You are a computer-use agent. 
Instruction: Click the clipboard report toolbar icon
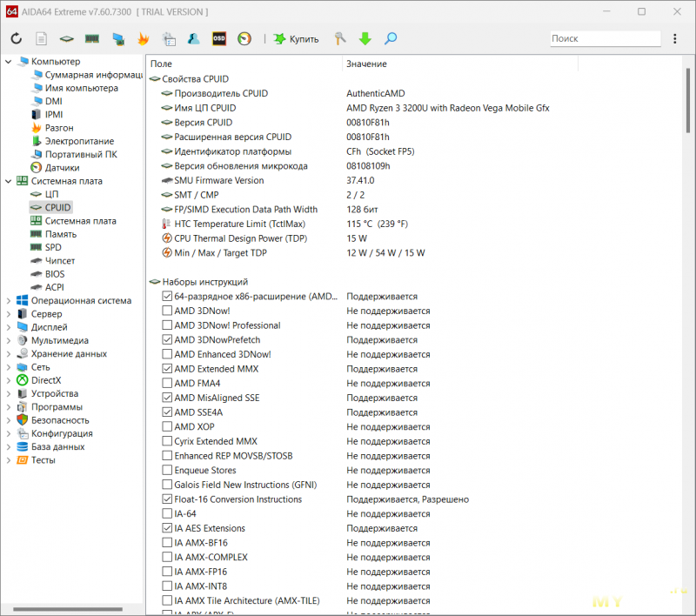pyautogui.click(x=169, y=39)
